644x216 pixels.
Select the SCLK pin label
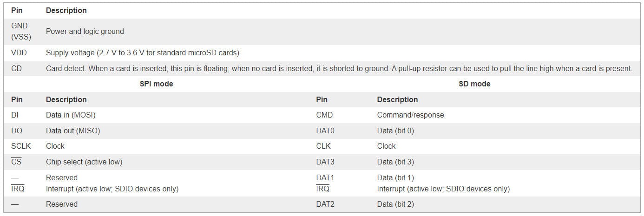click(x=21, y=146)
